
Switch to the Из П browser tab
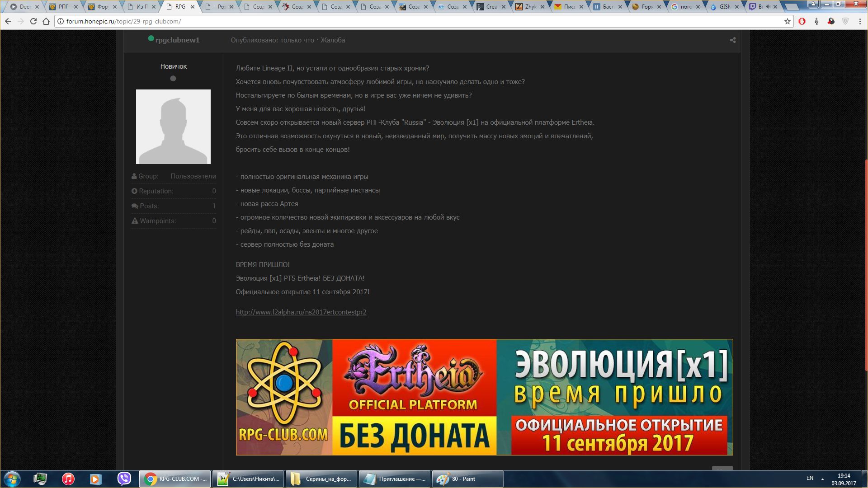click(142, 7)
